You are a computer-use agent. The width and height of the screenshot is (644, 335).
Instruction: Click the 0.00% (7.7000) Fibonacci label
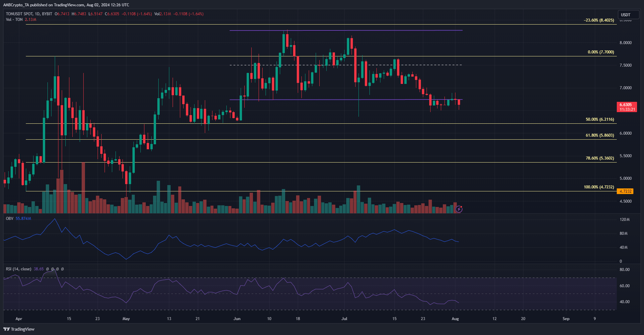point(601,52)
